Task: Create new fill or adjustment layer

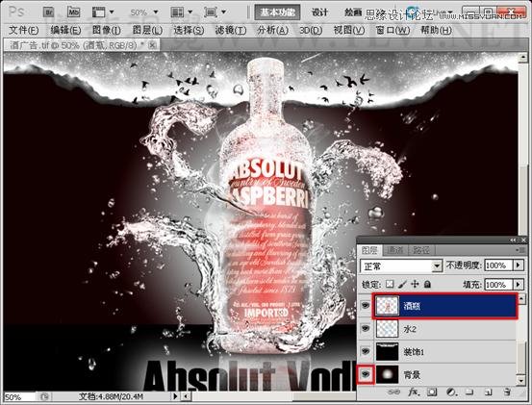Action: 450,392
